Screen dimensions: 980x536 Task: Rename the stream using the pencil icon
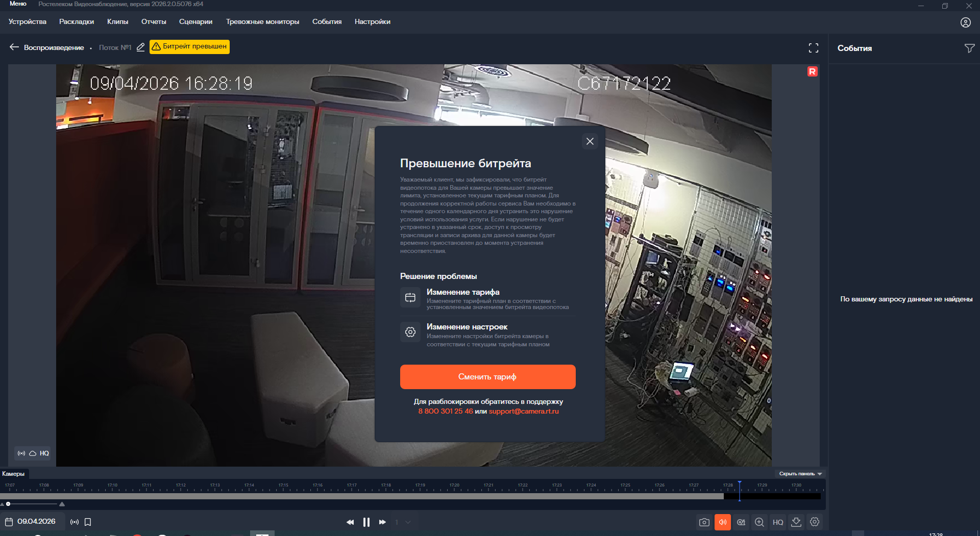[141, 47]
